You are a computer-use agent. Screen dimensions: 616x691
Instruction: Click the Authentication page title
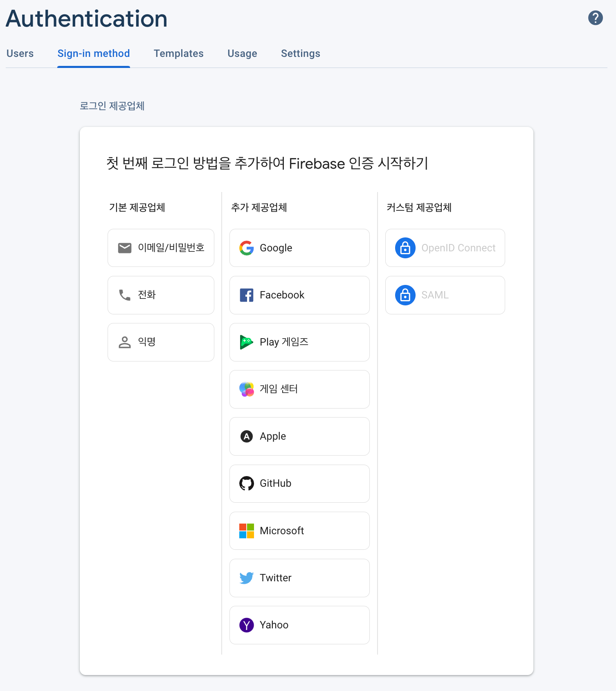(87, 19)
